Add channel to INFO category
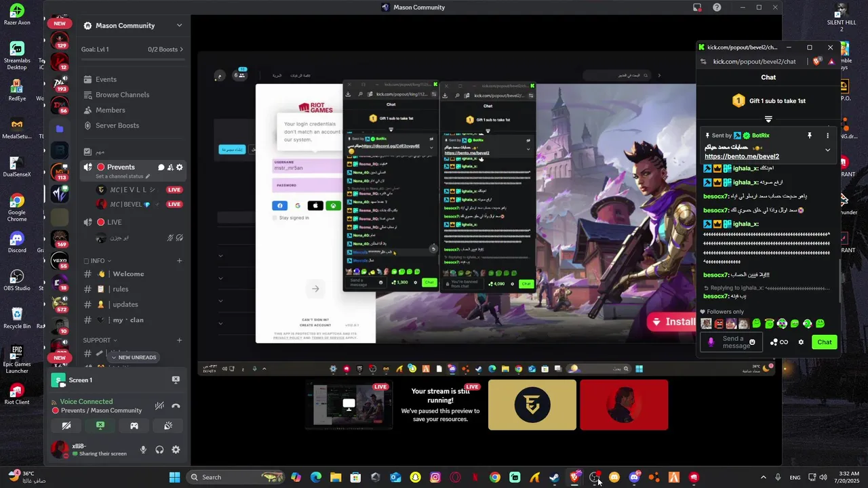868x488 pixels. click(179, 261)
